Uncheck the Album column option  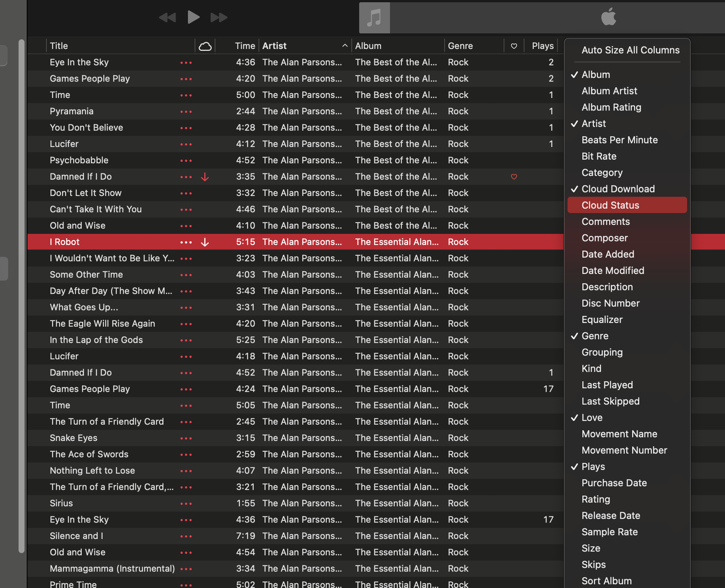[595, 75]
